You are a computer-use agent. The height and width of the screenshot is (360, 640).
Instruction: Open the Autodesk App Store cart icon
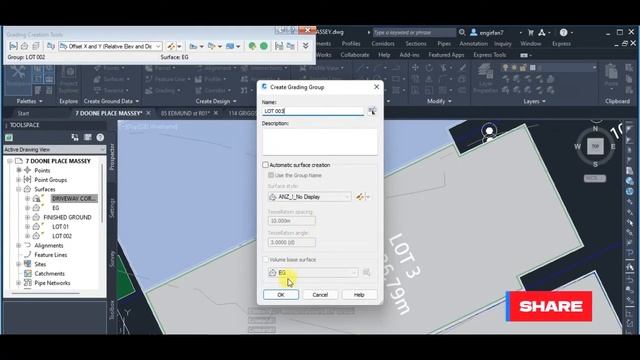(x=530, y=32)
